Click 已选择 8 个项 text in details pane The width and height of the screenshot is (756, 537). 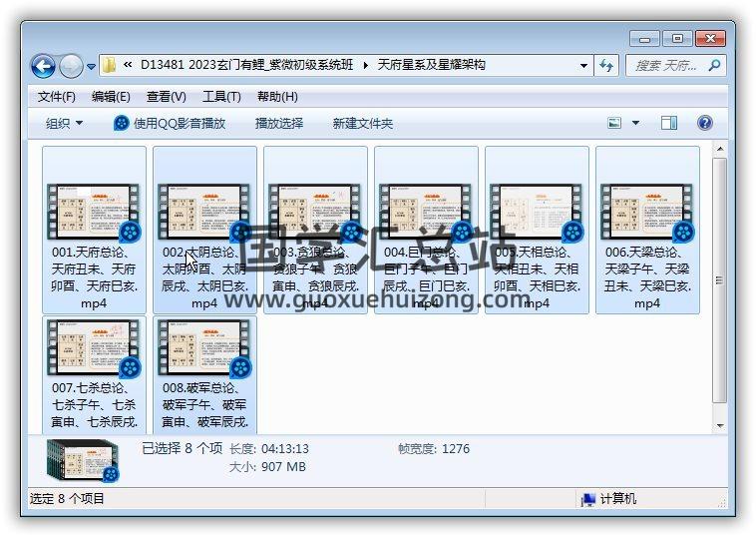tap(183, 448)
